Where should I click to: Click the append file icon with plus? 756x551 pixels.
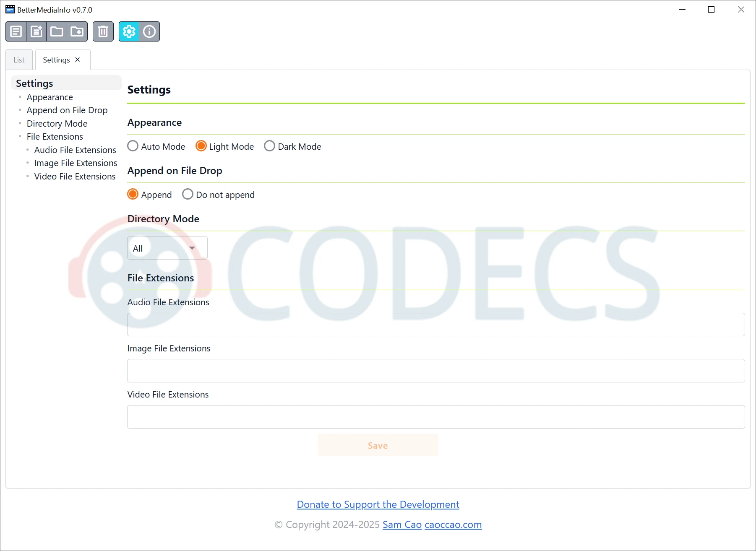pos(36,31)
